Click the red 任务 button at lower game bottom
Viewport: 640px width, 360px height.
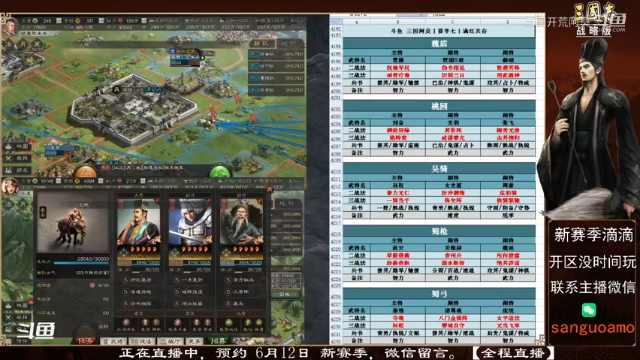click(x=85, y=340)
